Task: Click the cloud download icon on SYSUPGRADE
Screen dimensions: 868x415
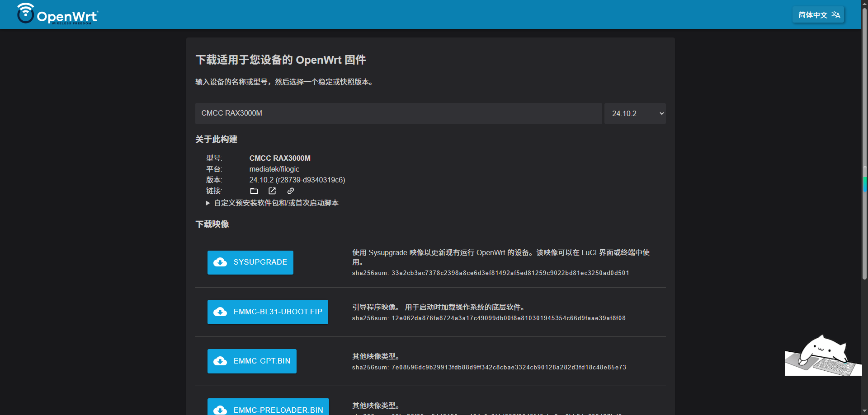Action: coord(220,262)
